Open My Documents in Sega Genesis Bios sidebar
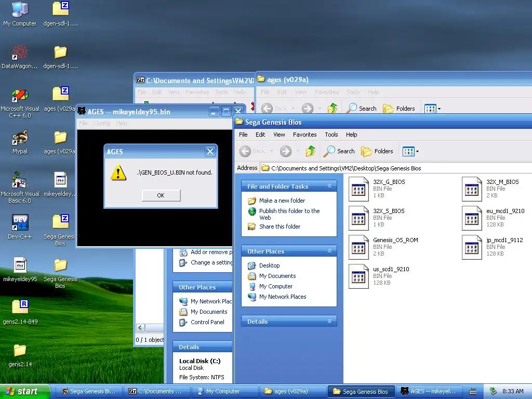This screenshot has width=532, height=399. 277,276
